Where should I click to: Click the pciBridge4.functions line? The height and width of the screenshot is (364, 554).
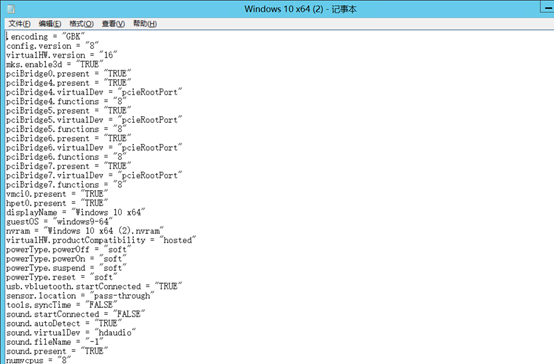click(66, 101)
